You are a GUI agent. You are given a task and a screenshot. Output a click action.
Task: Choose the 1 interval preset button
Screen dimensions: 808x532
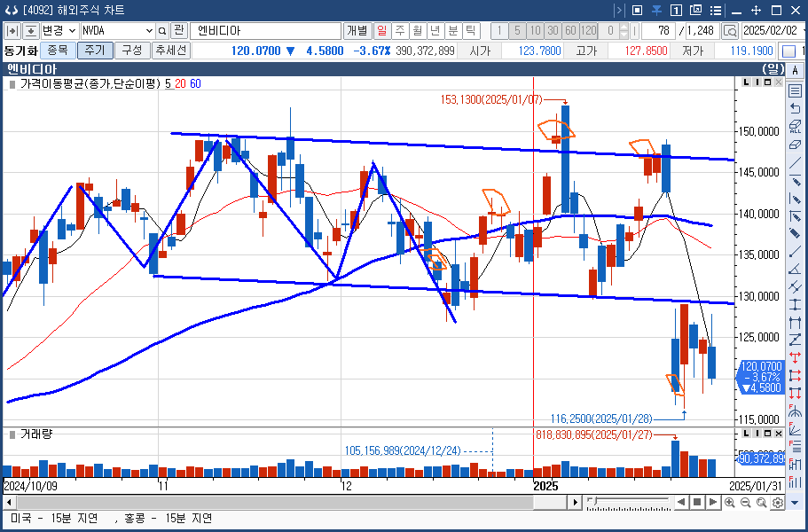[498, 31]
